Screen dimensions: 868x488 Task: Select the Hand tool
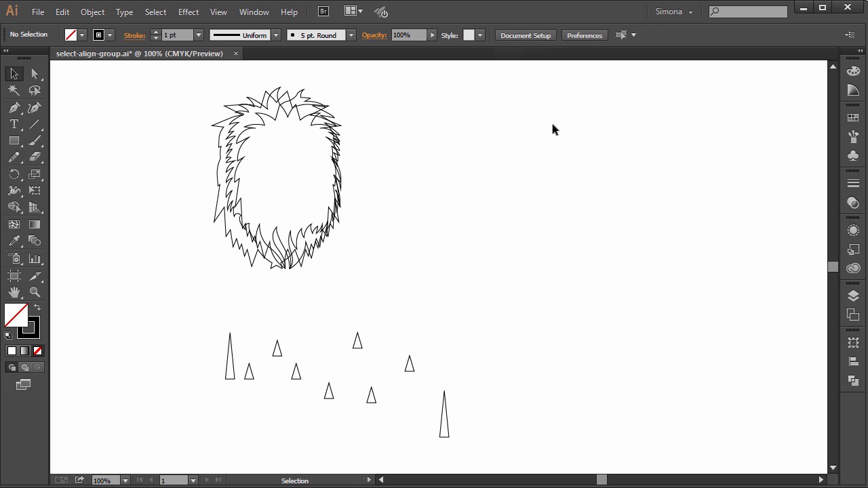click(x=14, y=293)
